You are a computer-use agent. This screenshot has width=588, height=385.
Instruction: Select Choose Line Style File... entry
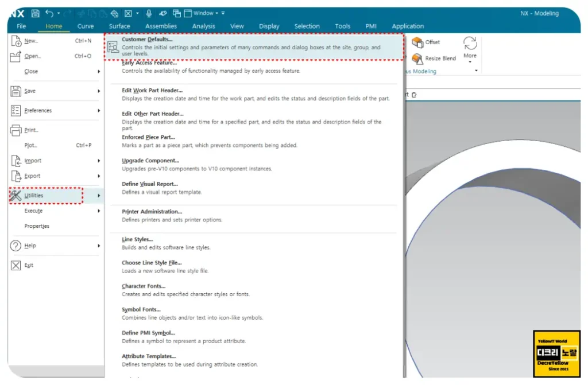tap(152, 263)
